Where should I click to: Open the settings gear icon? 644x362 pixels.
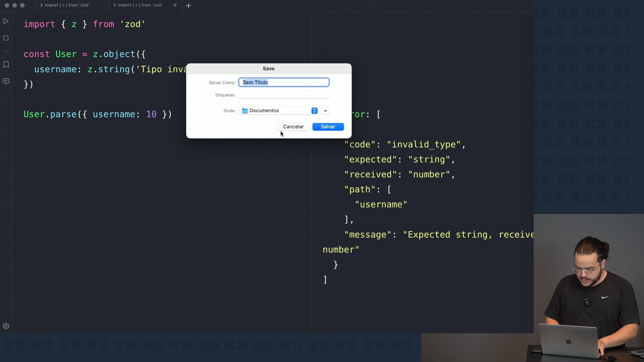[x=6, y=326]
